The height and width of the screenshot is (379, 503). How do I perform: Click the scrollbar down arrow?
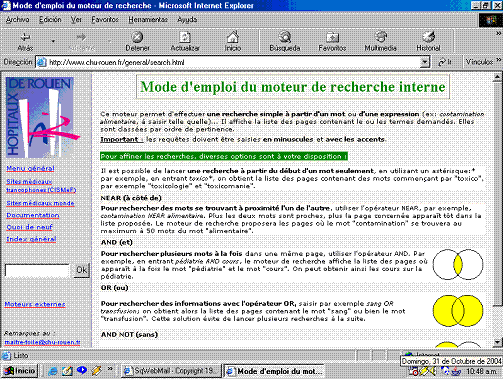point(497,342)
